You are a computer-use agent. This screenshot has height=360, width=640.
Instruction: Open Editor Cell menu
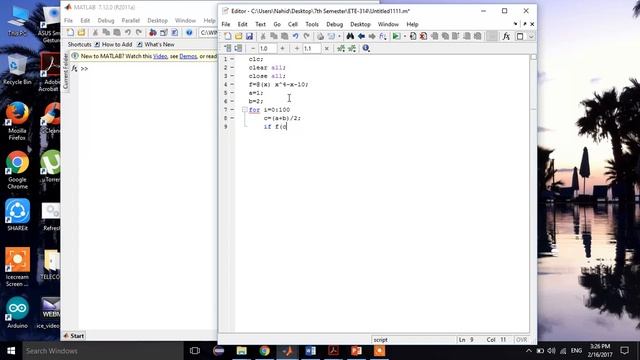click(x=293, y=24)
